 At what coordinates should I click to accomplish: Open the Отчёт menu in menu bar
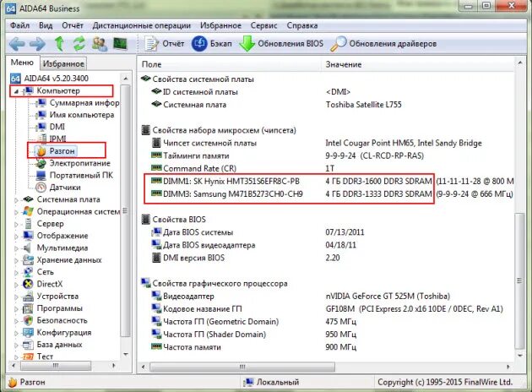(x=73, y=25)
